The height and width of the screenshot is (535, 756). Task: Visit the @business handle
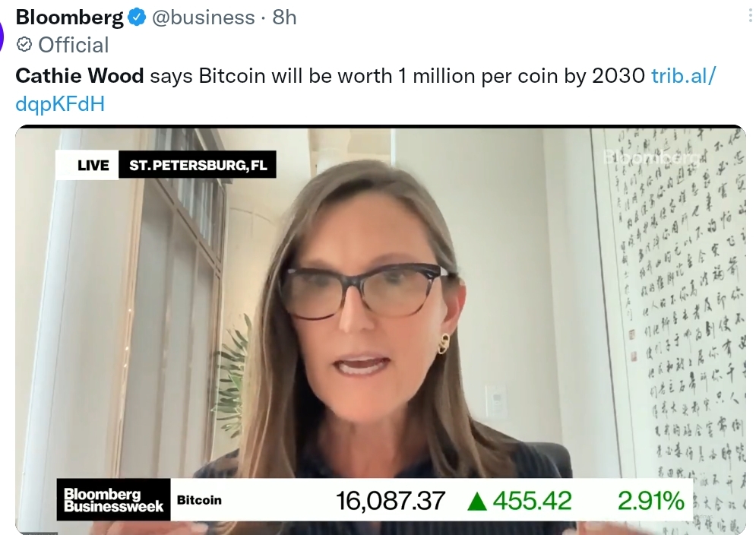click(204, 17)
